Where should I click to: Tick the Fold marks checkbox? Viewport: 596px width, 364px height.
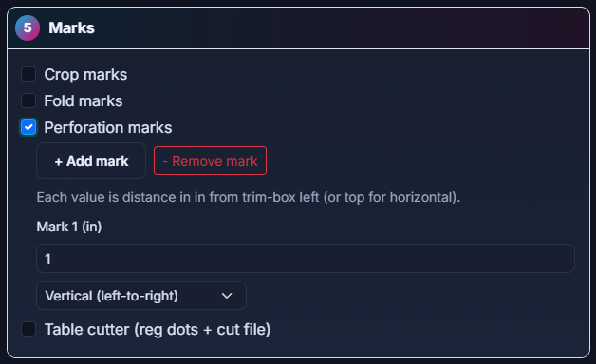(28, 100)
